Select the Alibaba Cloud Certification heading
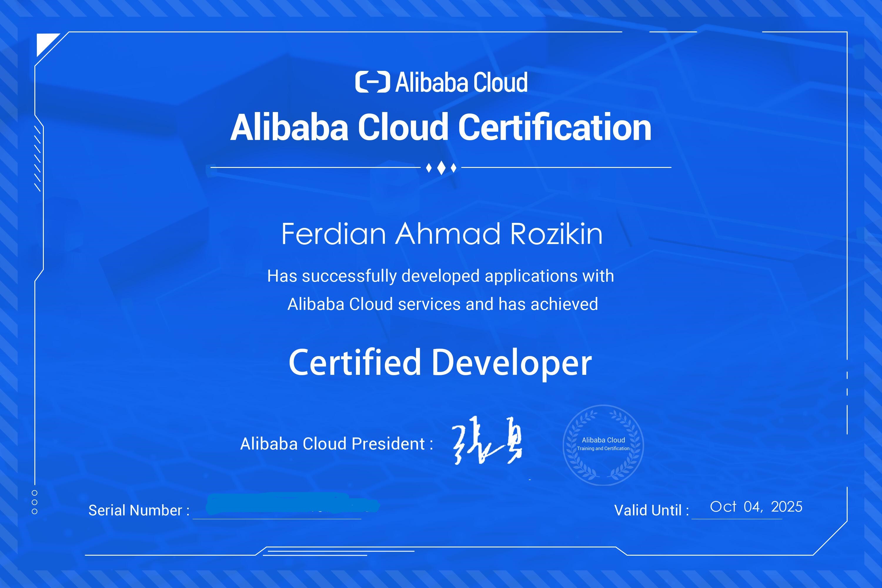The image size is (882, 588). pos(441,128)
